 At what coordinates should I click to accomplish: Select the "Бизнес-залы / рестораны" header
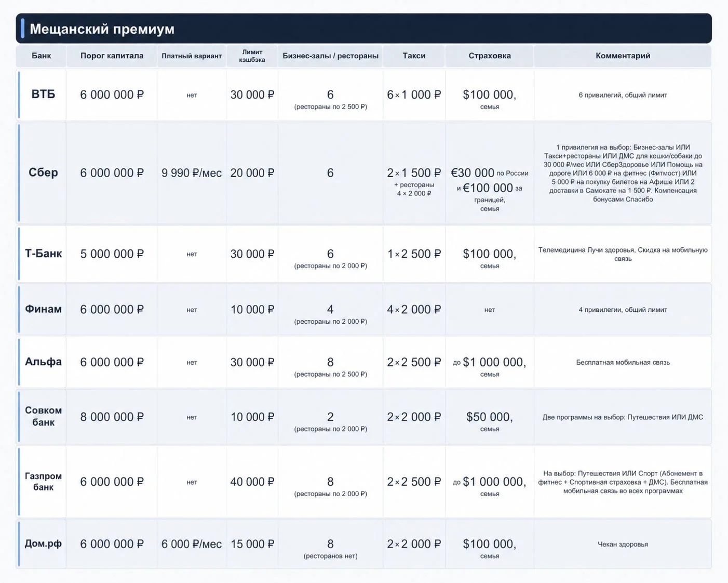(330, 56)
